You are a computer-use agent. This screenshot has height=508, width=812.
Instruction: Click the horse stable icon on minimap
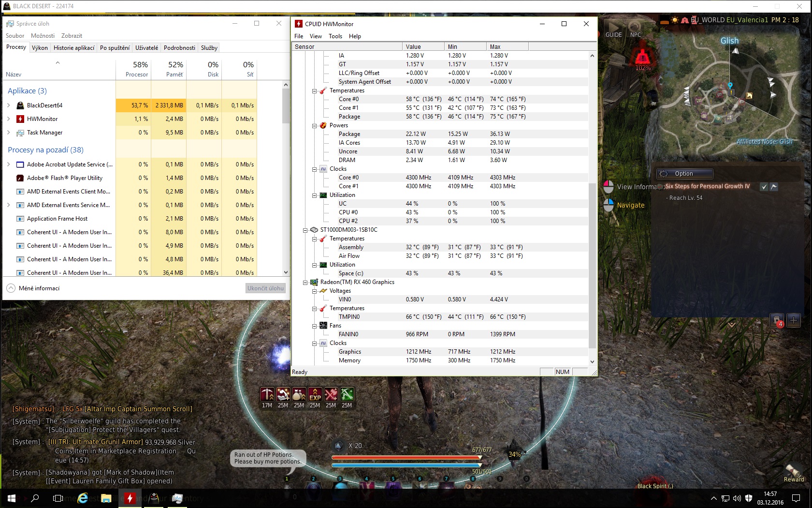[749, 95]
